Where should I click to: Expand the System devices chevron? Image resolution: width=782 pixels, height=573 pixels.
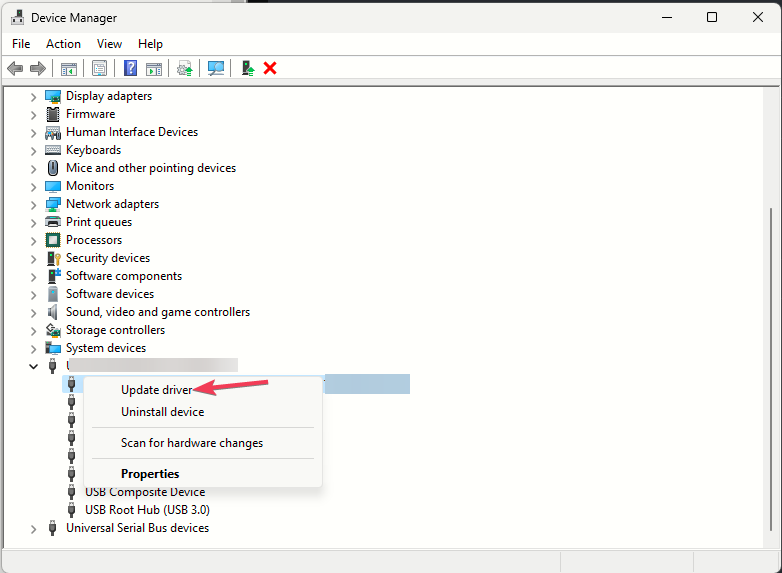33,349
